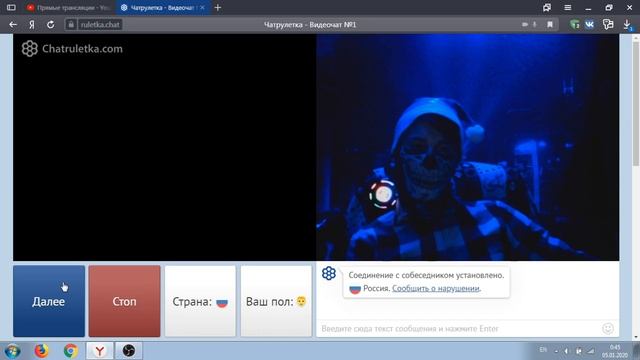Open the browser side panel icon
The image size is (640, 360).
pyautogui.click(x=11, y=7)
